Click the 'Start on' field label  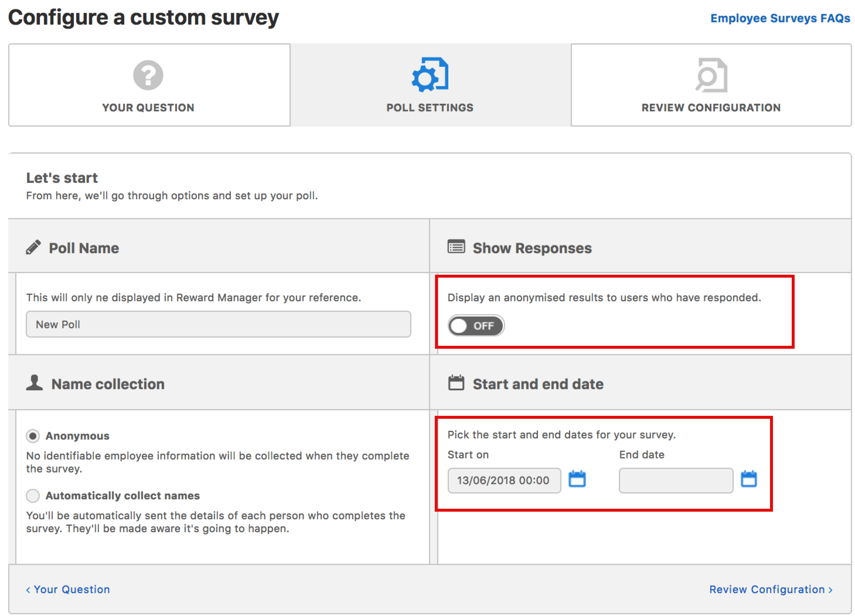point(468,455)
